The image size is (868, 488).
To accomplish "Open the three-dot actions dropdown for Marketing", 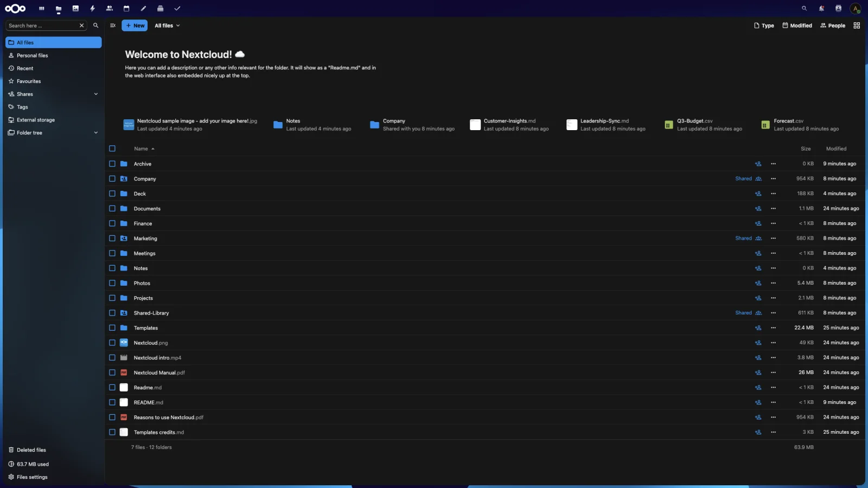I will 773,239.
